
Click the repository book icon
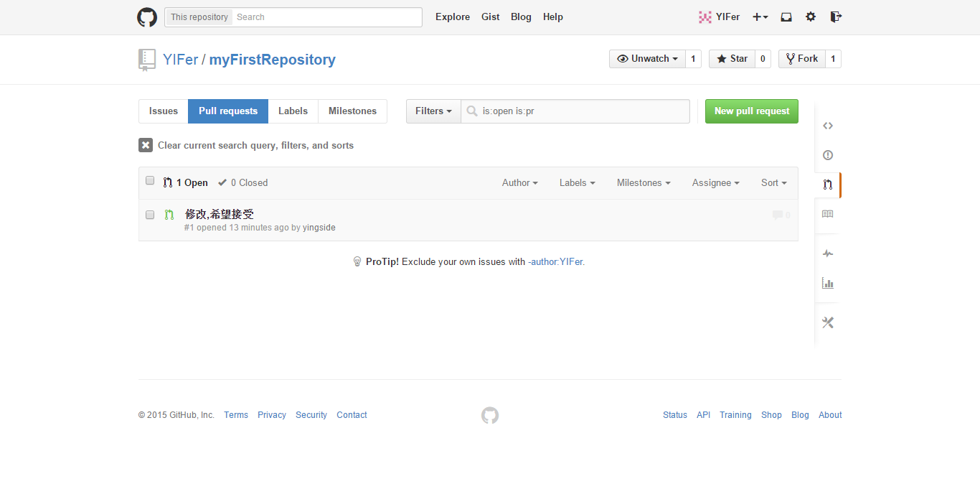coord(146,60)
